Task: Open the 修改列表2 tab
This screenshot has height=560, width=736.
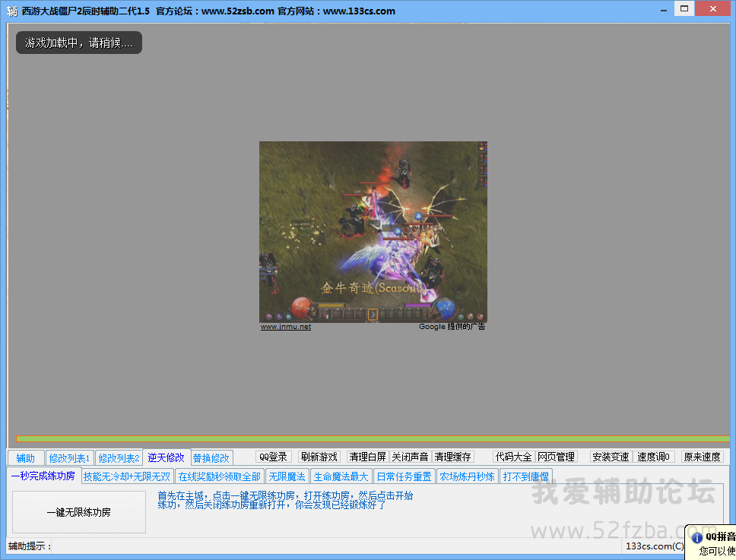Action: (119, 458)
